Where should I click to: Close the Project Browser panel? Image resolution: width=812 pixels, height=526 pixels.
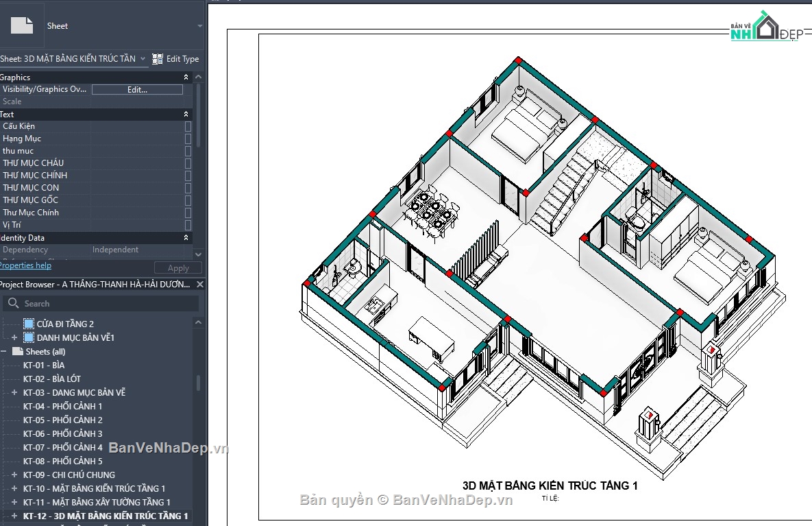200,285
